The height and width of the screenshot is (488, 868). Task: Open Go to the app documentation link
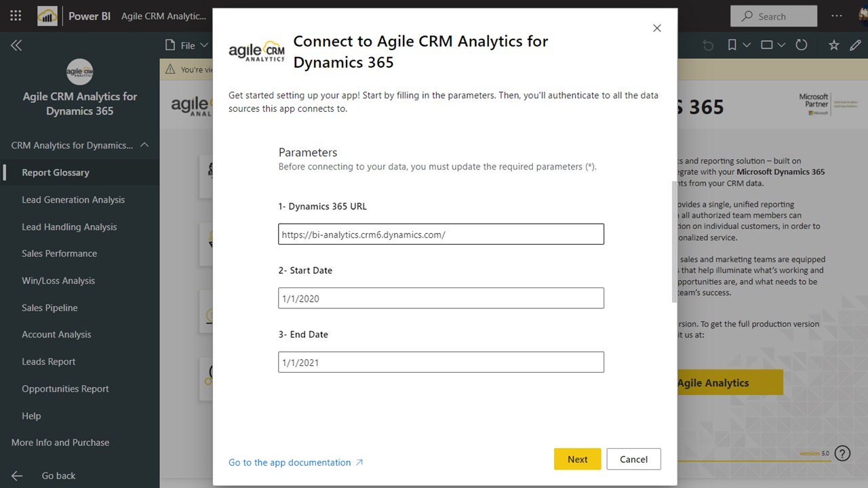(x=290, y=462)
